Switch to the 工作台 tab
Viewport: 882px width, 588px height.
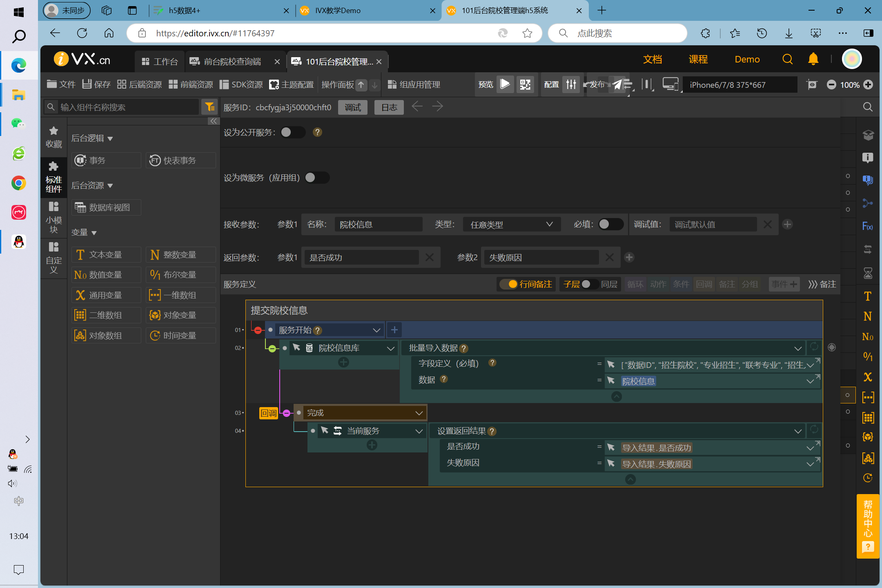point(160,62)
